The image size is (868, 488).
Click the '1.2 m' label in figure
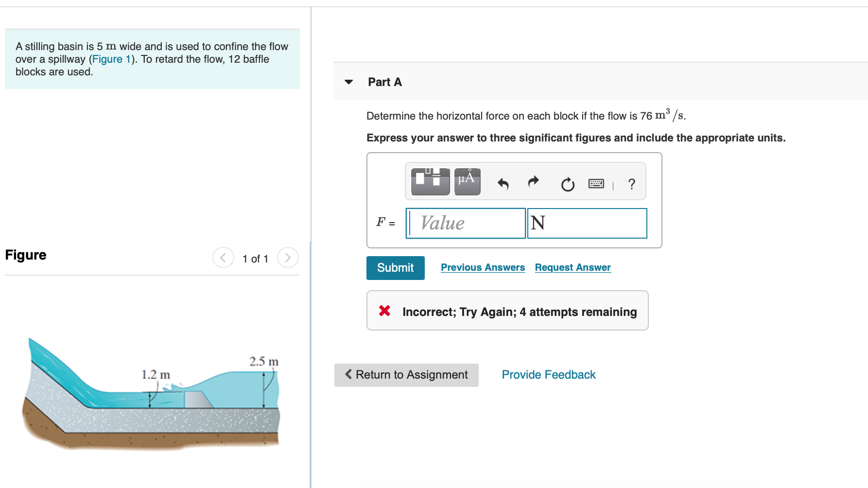click(x=156, y=375)
